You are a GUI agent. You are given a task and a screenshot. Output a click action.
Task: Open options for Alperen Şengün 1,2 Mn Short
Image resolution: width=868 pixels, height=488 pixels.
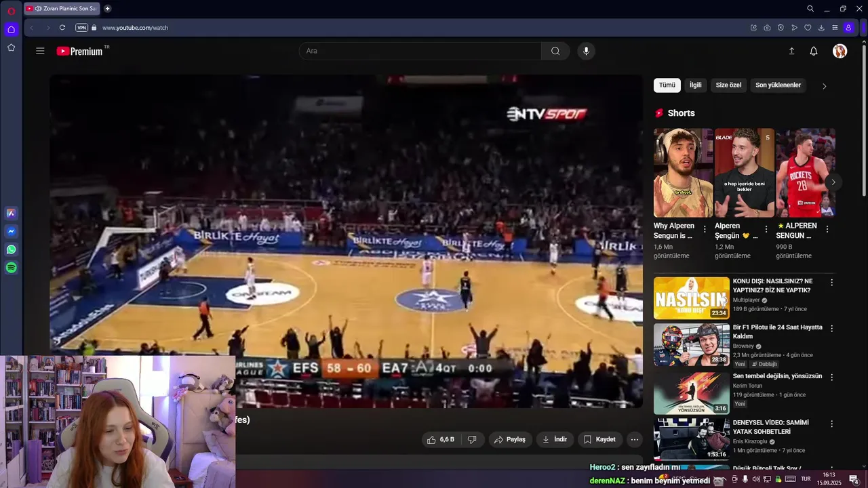pos(766,229)
